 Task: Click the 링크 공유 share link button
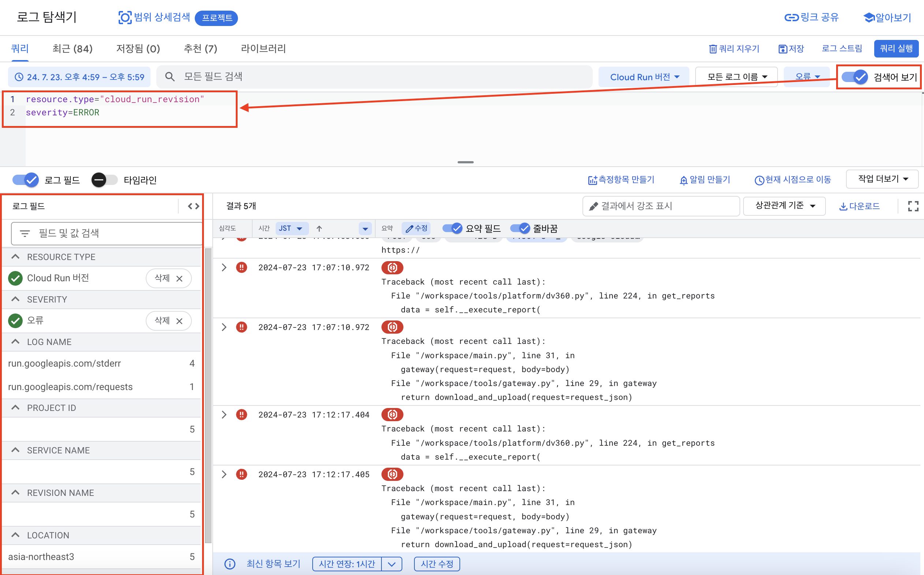[x=812, y=18]
